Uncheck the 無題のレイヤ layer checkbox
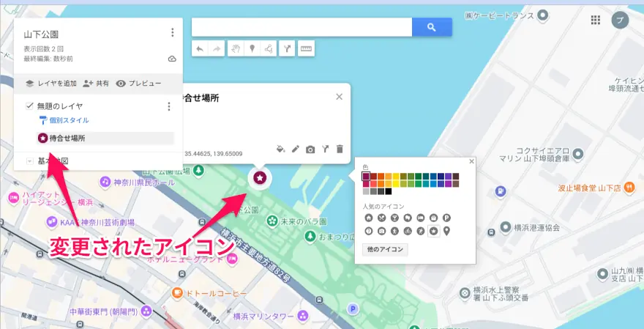The width and height of the screenshot is (644, 329). click(x=29, y=106)
